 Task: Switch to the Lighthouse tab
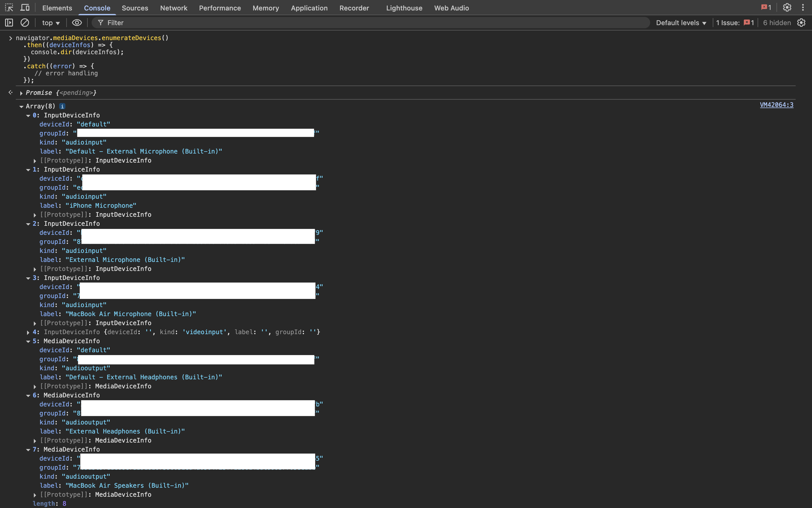tap(404, 8)
